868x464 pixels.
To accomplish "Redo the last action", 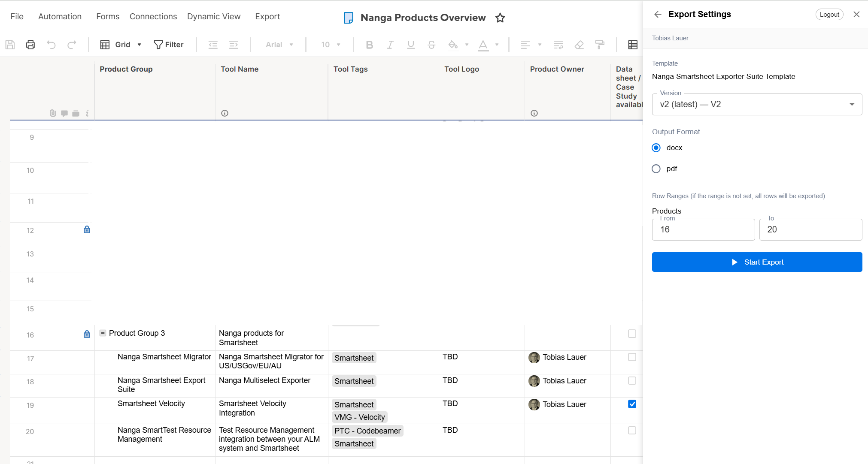I will pos(72,45).
